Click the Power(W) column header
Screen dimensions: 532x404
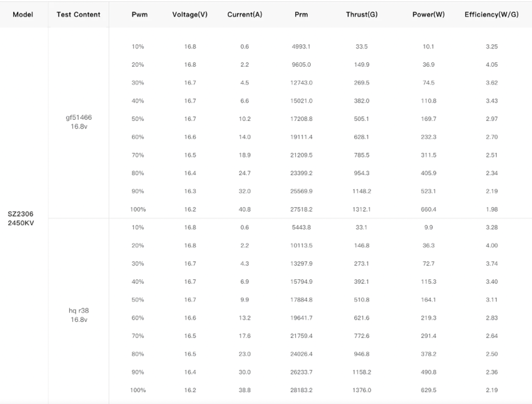428,14
